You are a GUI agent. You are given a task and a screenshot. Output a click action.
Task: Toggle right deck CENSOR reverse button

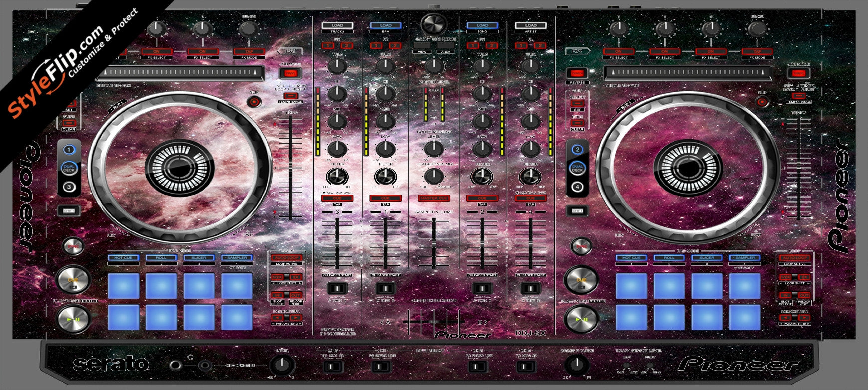point(577,73)
